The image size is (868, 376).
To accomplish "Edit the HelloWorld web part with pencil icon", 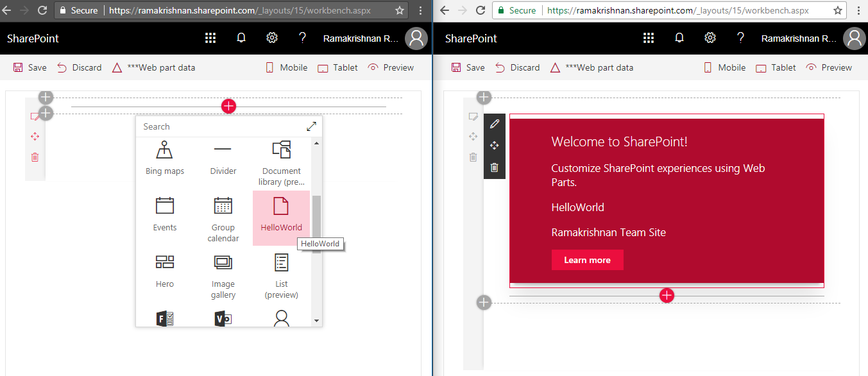I will [x=494, y=124].
